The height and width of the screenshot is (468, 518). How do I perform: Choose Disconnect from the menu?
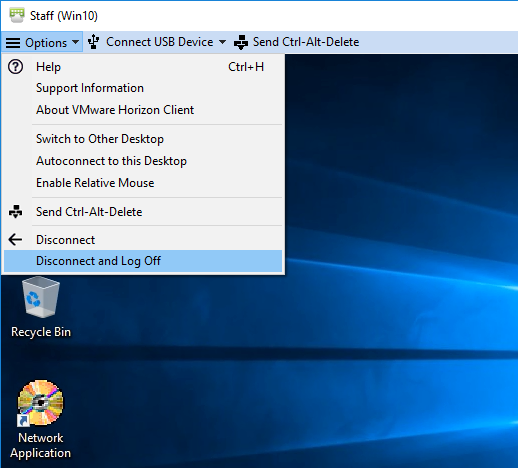(x=143, y=240)
